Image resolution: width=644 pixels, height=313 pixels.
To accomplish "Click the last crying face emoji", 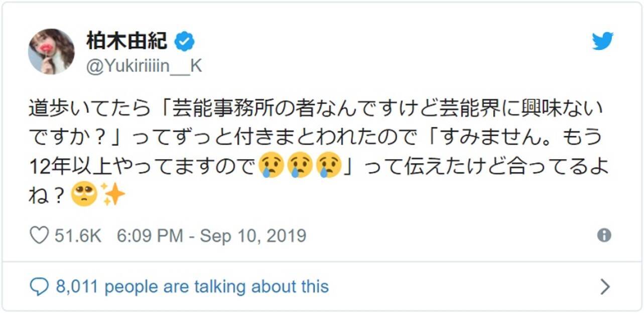I will (328, 166).
